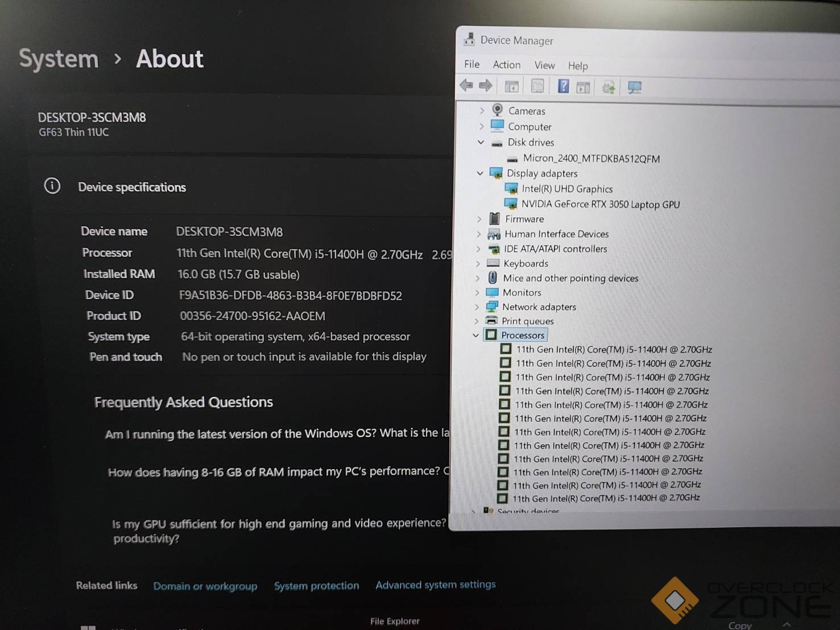Screen dimensions: 840x630
Task: Click the blue Help question mark icon
Action: click(563, 86)
